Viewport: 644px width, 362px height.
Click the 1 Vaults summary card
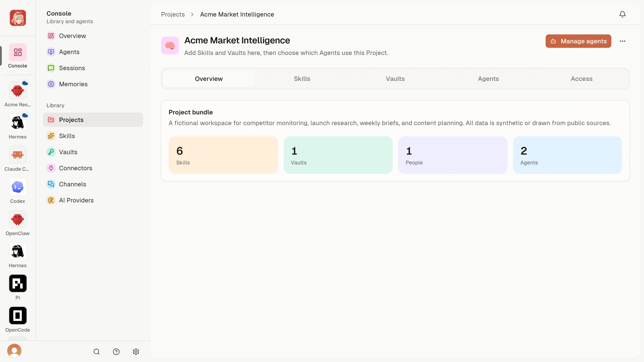[338, 155]
